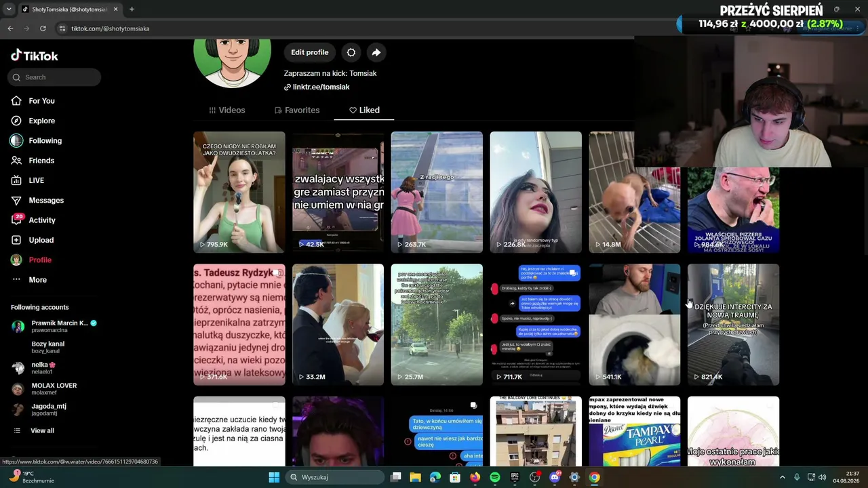This screenshot has width=868, height=488.
Task: Open the video with 226.8K views
Action: click(x=536, y=192)
